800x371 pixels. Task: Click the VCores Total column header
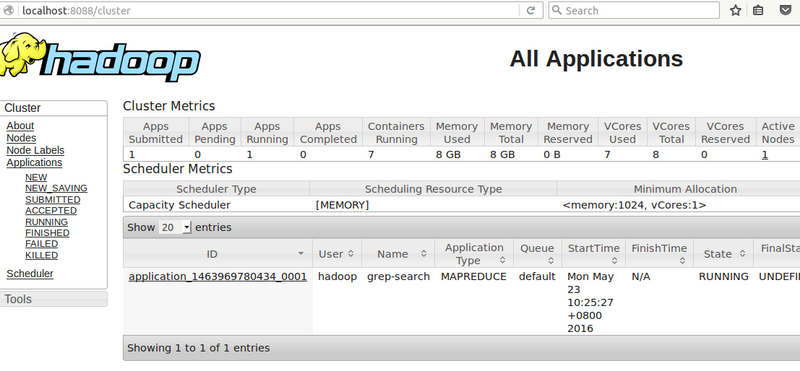(671, 133)
